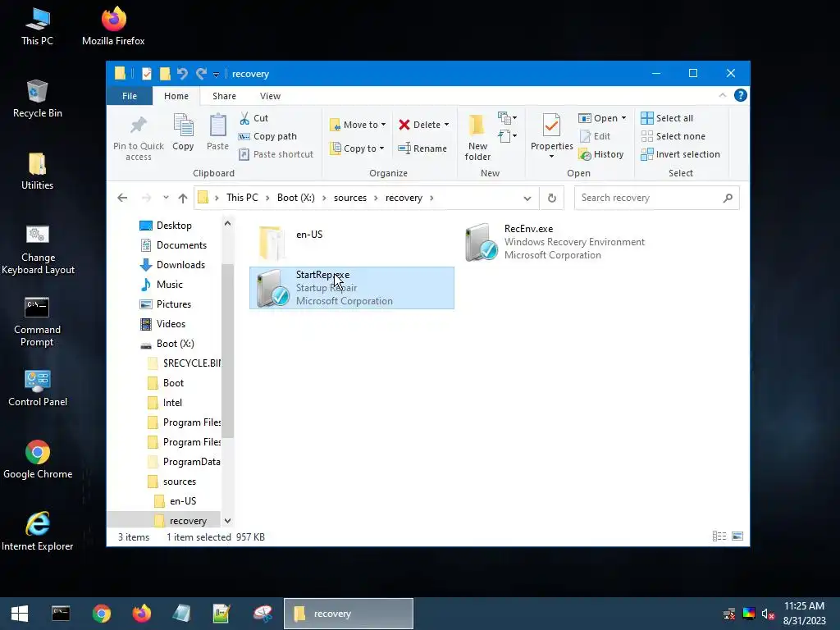Open the Move to dropdown
The image size is (840, 630).
358,125
